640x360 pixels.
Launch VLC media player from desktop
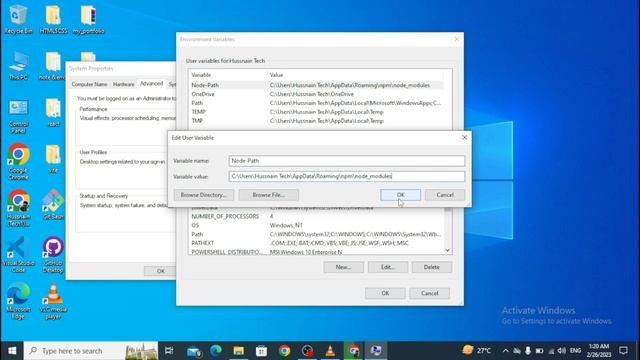53,301
